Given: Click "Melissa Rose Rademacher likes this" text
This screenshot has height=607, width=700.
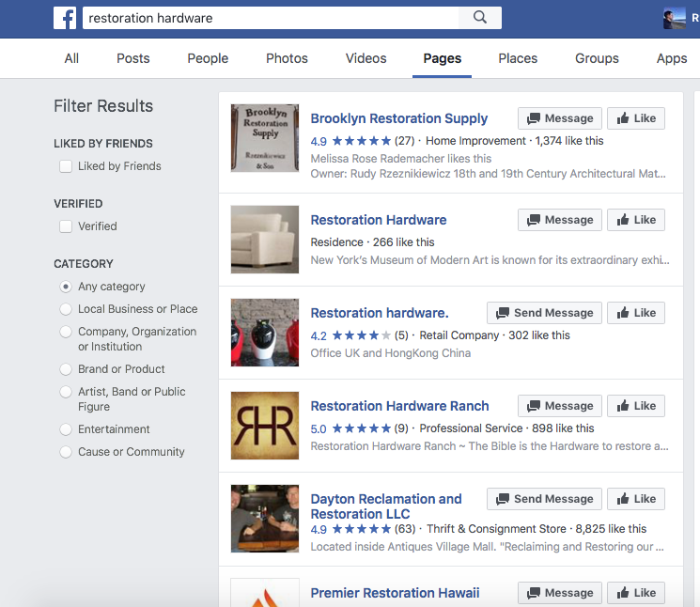Looking at the screenshot, I should 401,159.
